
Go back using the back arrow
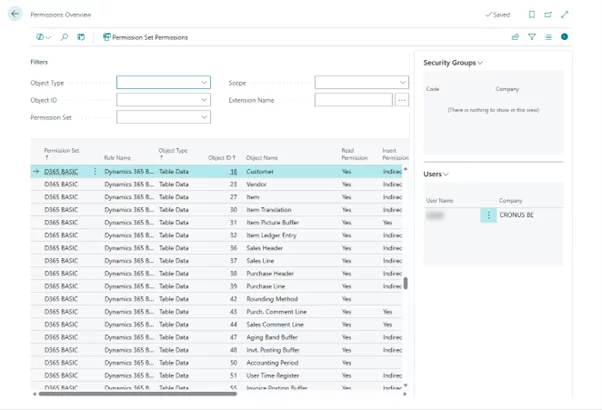[15, 14]
